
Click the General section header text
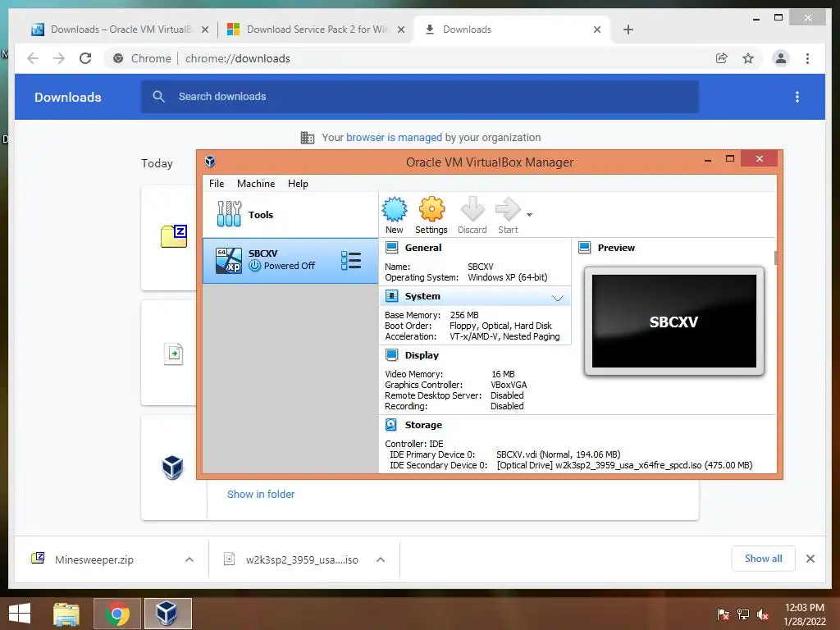pos(423,248)
